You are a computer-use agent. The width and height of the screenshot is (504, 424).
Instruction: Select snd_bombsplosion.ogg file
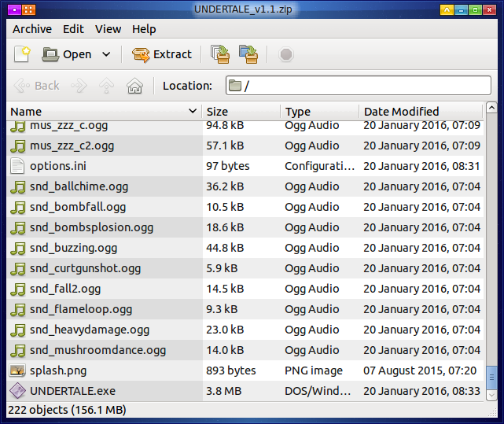(245, 227)
